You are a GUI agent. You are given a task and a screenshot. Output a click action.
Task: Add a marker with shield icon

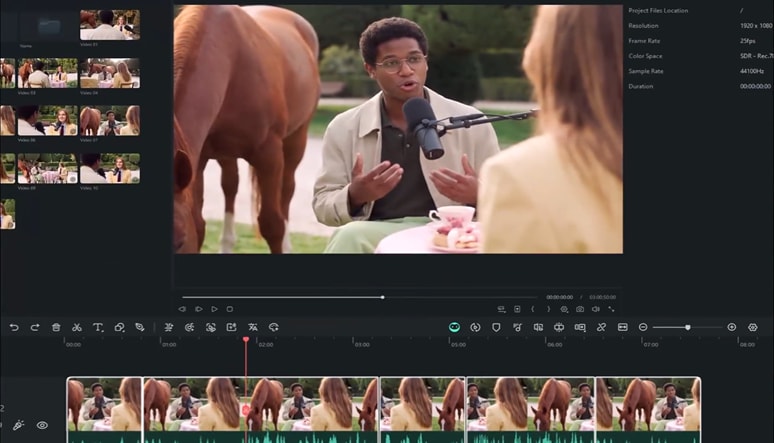(496, 327)
